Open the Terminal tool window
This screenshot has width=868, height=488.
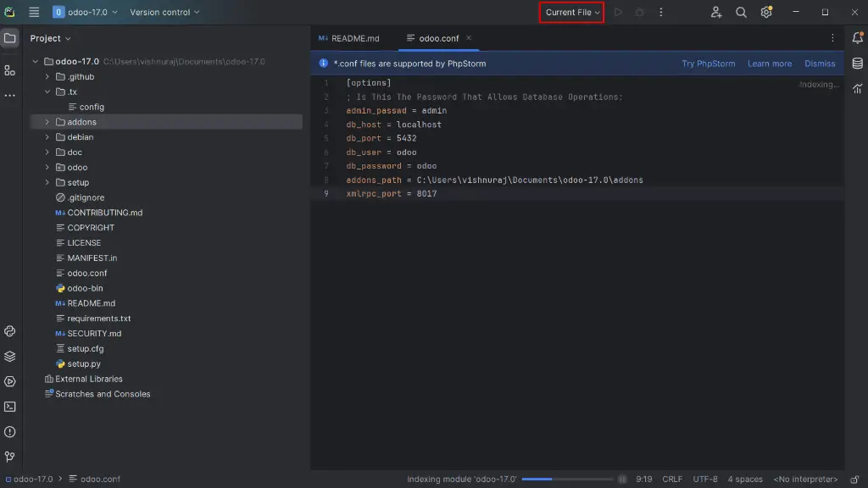tap(10, 407)
